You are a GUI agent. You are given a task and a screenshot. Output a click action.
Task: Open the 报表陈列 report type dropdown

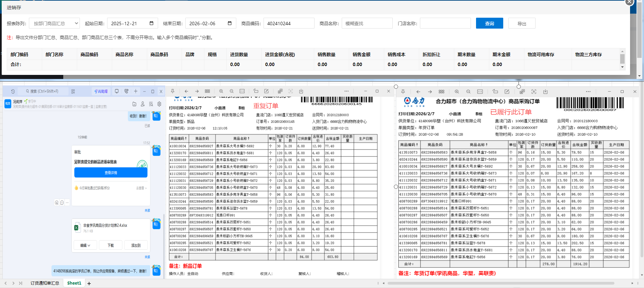(54, 23)
